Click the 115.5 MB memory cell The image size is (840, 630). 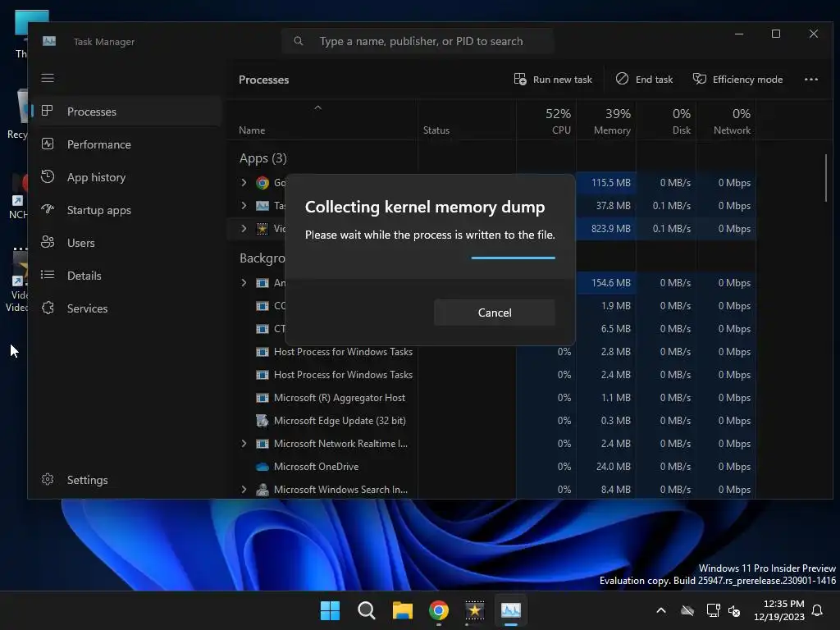(x=606, y=183)
